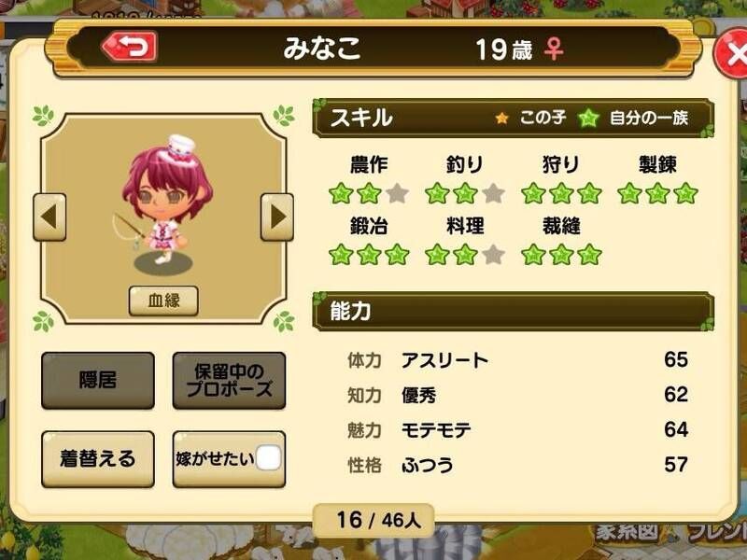Show next character with right arrow
The image size is (747, 560).
[276, 217]
